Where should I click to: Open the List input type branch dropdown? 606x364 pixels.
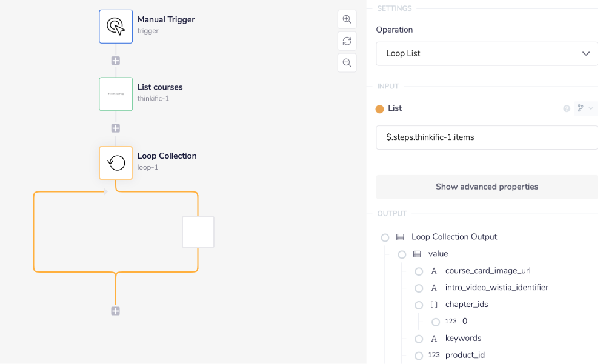tap(585, 108)
